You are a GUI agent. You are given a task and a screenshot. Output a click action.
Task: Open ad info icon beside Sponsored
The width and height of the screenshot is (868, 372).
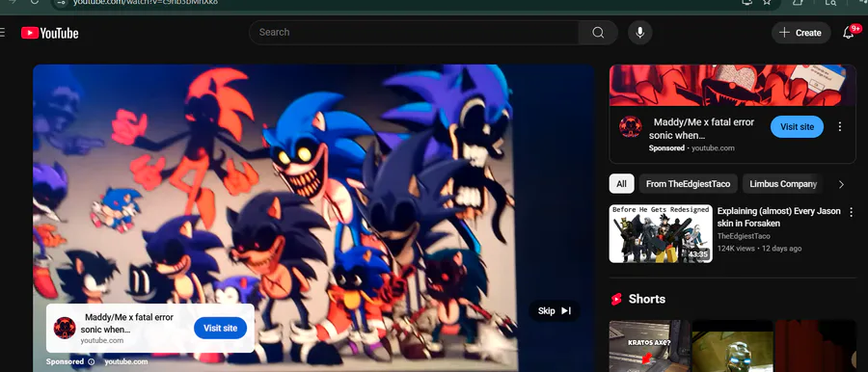click(x=92, y=361)
